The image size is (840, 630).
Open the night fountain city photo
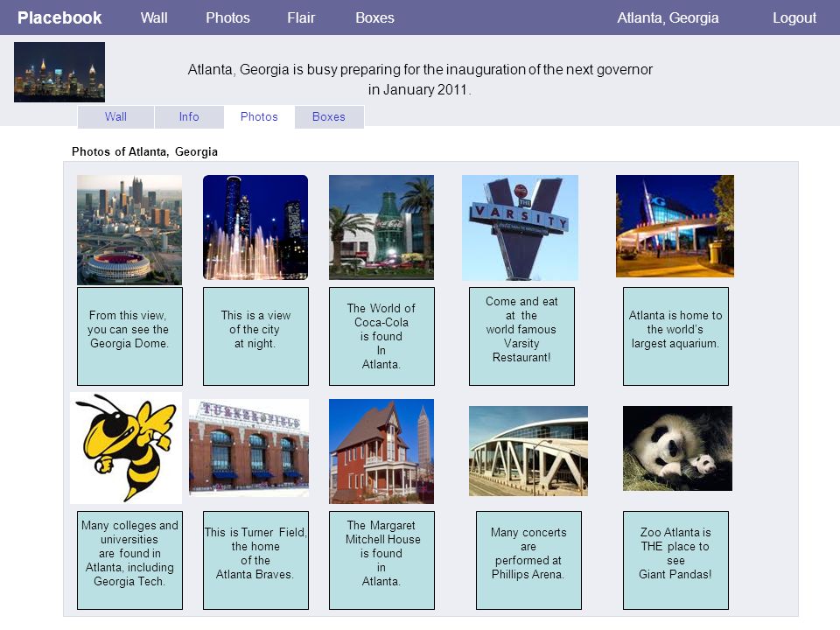click(x=255, y=227)
